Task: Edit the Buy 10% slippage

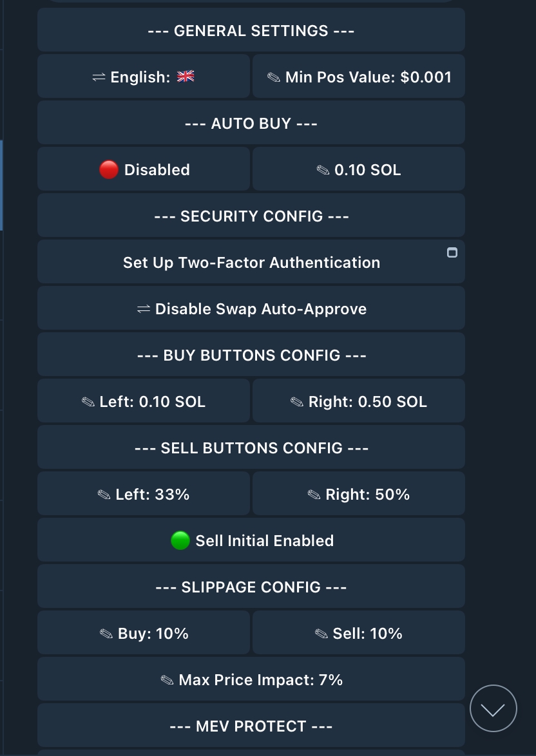Action: [144, 633]
